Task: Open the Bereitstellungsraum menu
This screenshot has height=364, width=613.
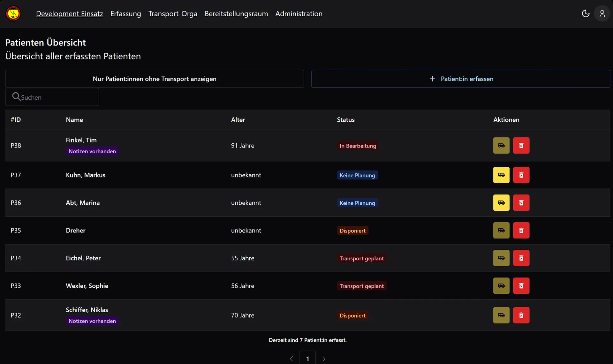Action: (236, 14)
